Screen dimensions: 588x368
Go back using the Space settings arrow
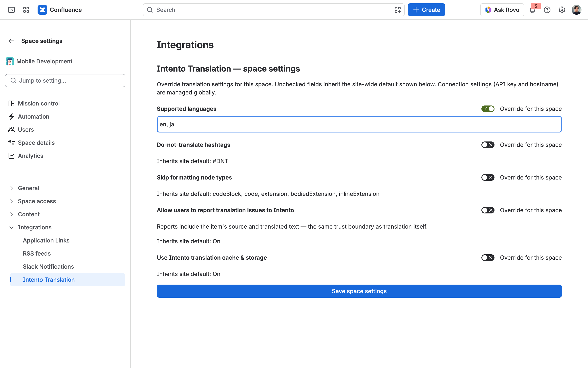click(x=11, y=41)
